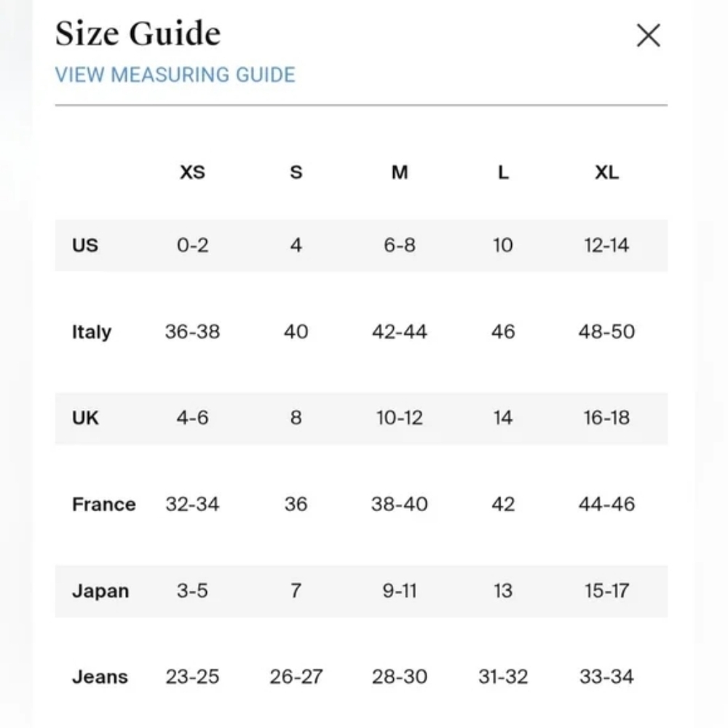This screenshot has width=728, height=728.
Task: Select the XL column header
Action: [x=607, y=173]
